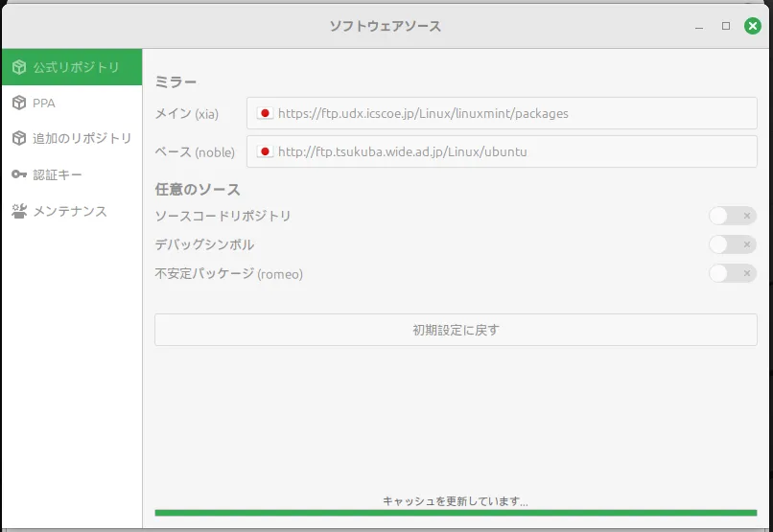Click the PPA package icon

[19, 103]
